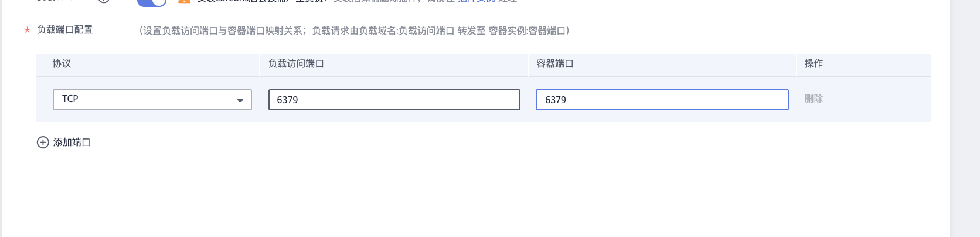980x237 pixels.
Task: Click the orange warning triangle icon
Action: pos(184,1)
